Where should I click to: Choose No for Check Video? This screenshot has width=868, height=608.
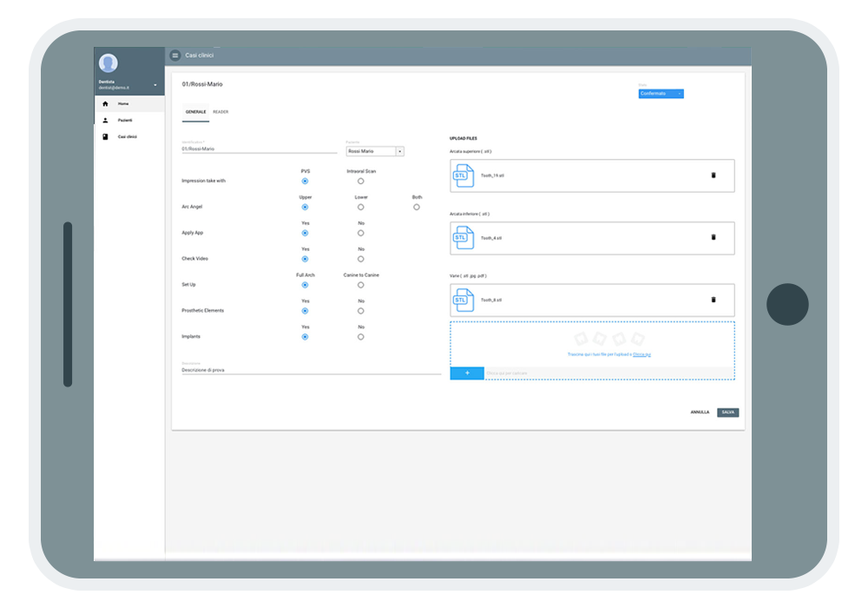361,259
